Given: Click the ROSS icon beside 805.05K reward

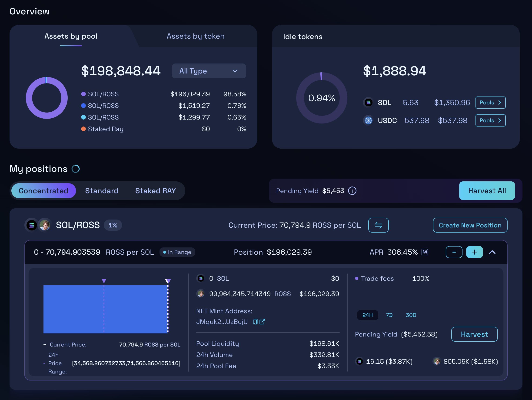Looking at the screenshot, I should [x=437, y=361].
